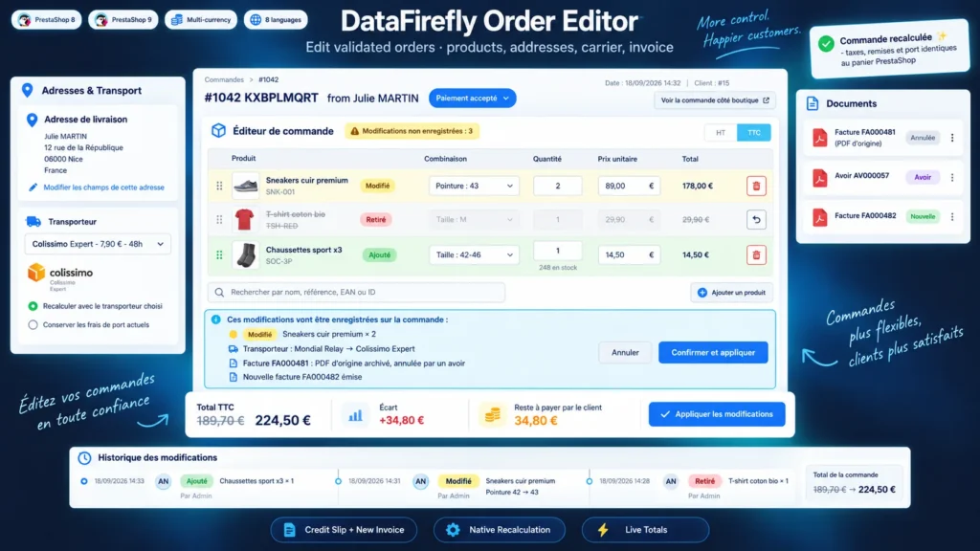
Task: Switch prices to HT
Action: coord(721,132)
